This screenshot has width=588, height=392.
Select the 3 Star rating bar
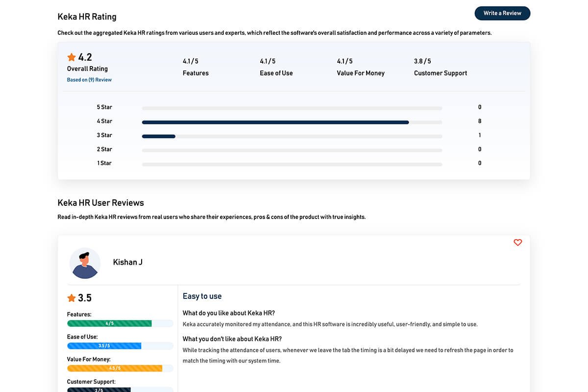(x=292, y=136)
